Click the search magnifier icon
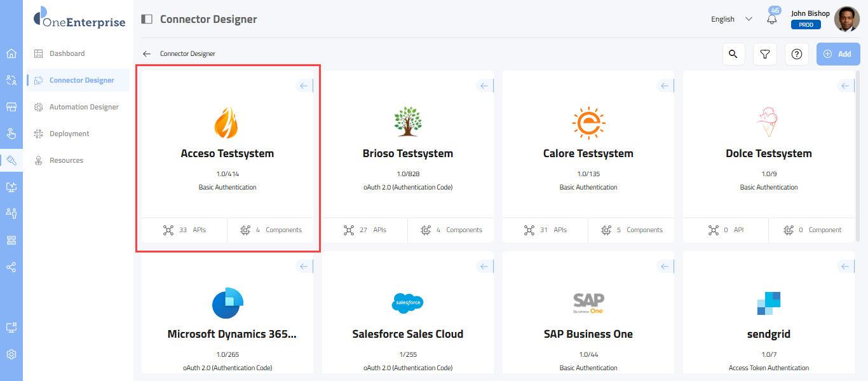 (733, 54)
